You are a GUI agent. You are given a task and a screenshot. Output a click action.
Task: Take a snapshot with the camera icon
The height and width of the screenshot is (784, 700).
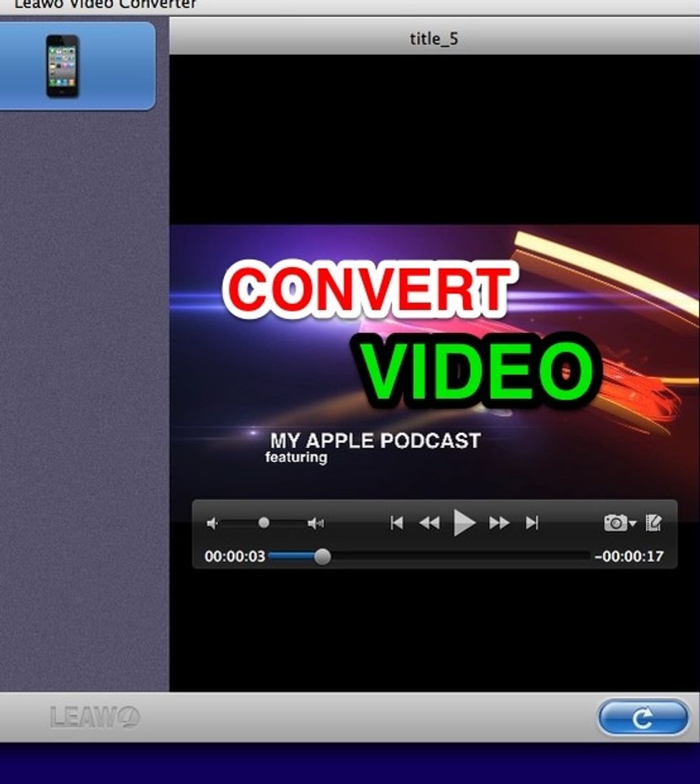[616, 523]
